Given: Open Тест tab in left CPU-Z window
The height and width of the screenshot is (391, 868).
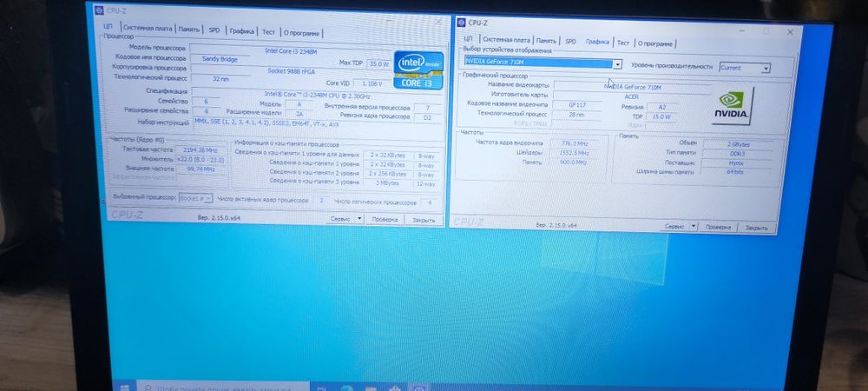Looking at the screenshot, I should [268, 32].
